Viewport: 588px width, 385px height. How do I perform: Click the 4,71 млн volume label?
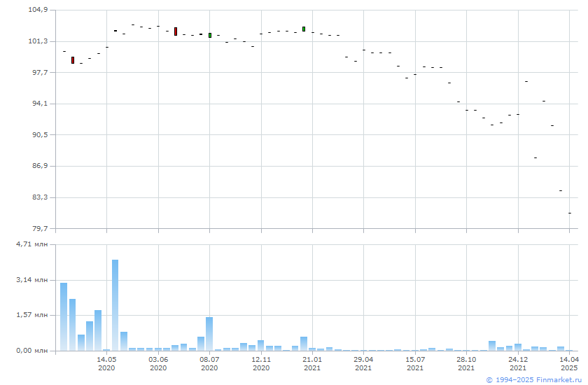click(x=32, y=244)
